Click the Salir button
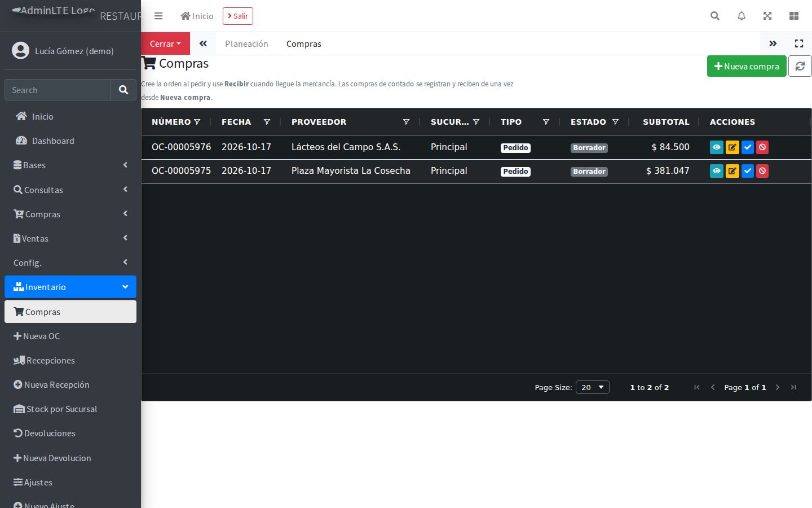Screen dimensions: 812x508 tap(238, 16)
